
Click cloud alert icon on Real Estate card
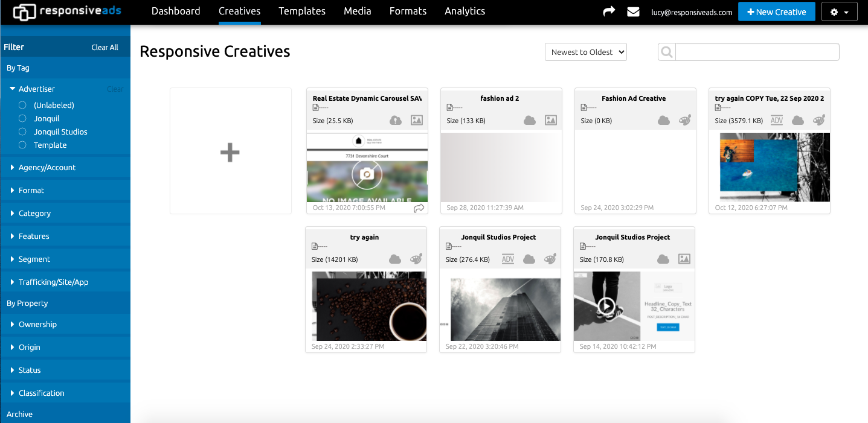[x=396, y=120]
